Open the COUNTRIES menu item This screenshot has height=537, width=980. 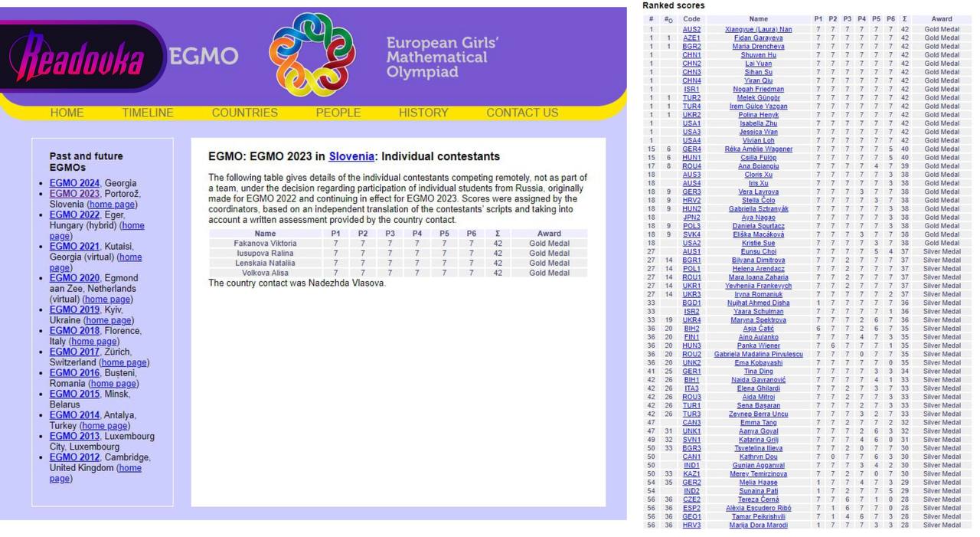pos(245,113)
